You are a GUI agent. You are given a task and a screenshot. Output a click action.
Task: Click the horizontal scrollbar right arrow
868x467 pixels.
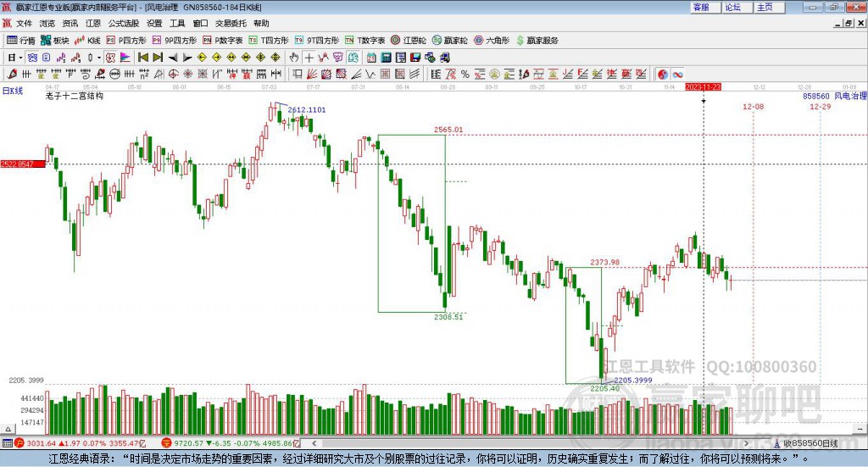tap(746, 443)
